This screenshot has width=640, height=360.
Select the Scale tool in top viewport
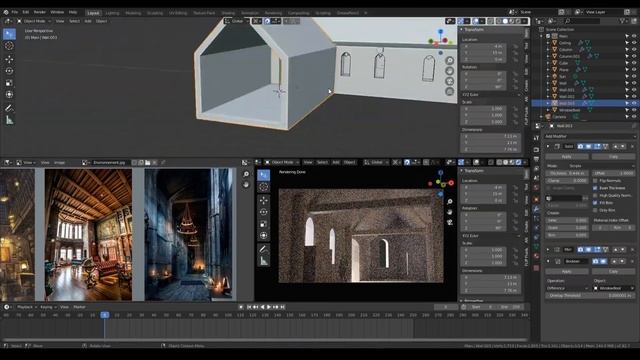pos(9,83)
